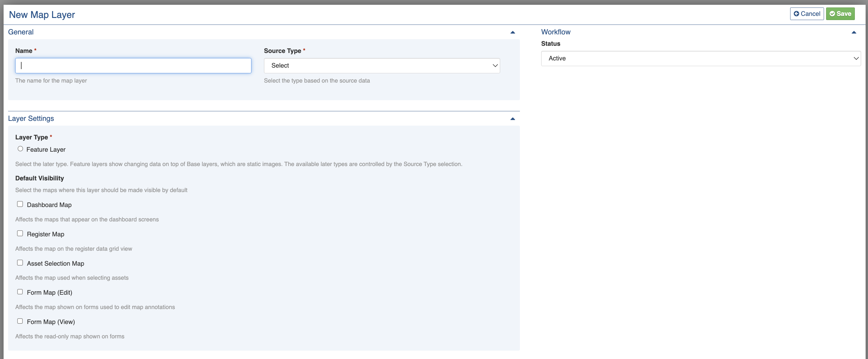This screenshot has width=868, height=359.
Task: Select the Feature Layer radio button
Action: coord(21,149)
